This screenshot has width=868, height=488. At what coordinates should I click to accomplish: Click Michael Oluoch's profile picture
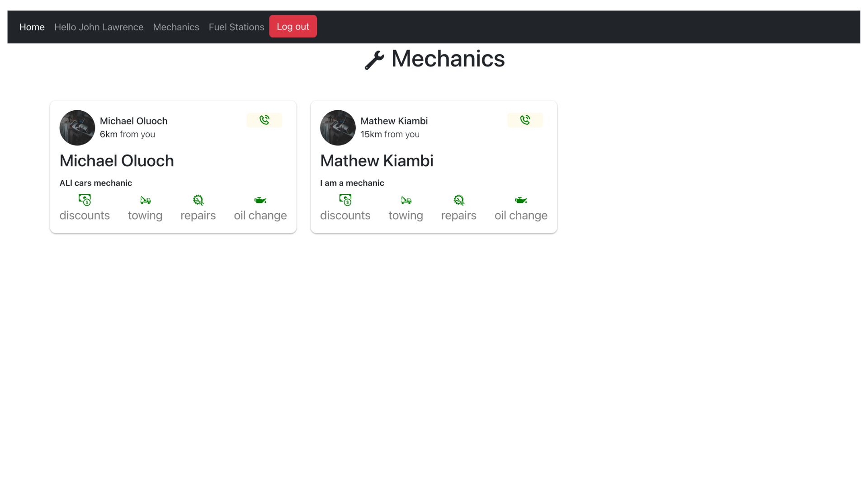click(x=77, y=127)
